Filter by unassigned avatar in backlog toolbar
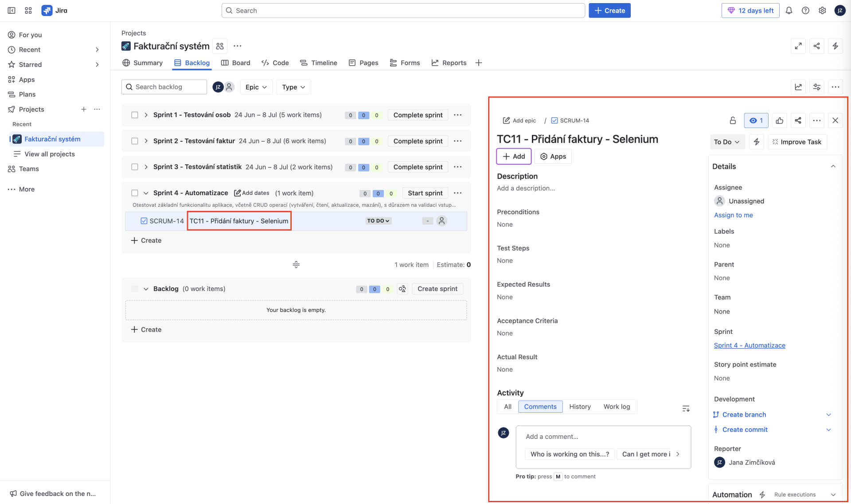 229,87
